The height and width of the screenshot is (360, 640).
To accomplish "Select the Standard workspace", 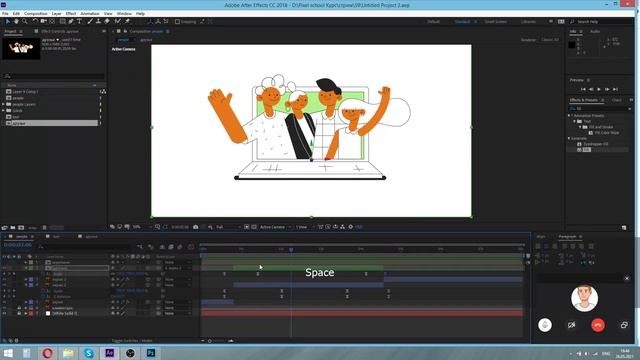I will [x=462, y=22].
